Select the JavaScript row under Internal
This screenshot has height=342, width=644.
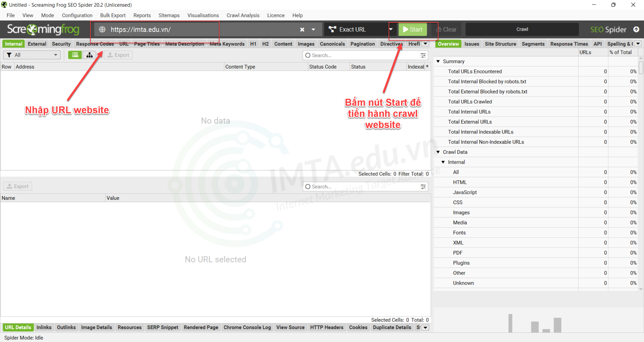tap(536, 192)
